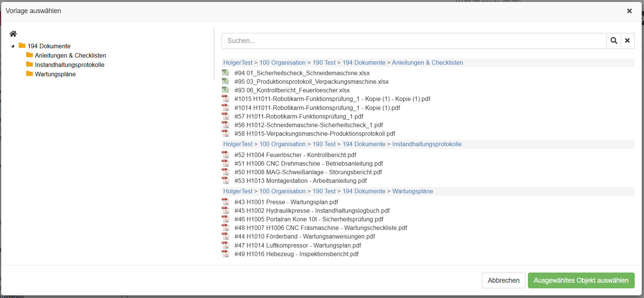Open 100 Organisation in Instandhaltungsprotokolle breadcrumb
This screenshot has width=644, height=298.
click(x=282, y=144)
